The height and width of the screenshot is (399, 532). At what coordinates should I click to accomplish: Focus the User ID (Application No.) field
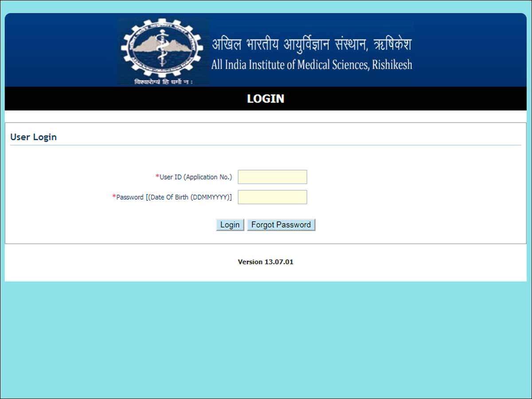pyautogui.click(x=272, y=177)
